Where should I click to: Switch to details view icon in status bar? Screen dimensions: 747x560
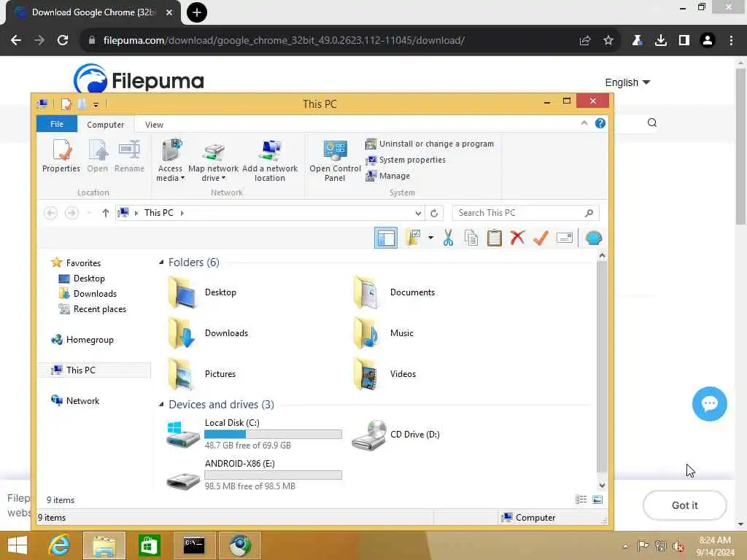[581, 499]
